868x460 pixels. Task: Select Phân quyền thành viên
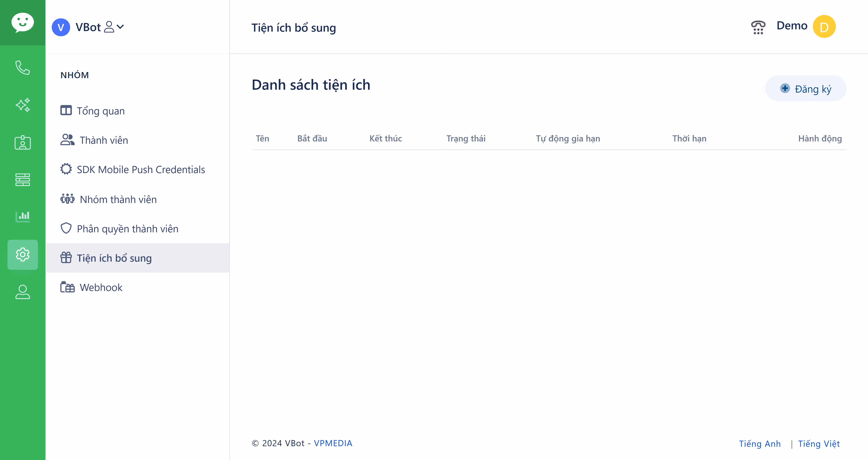[x=127, y=229]
